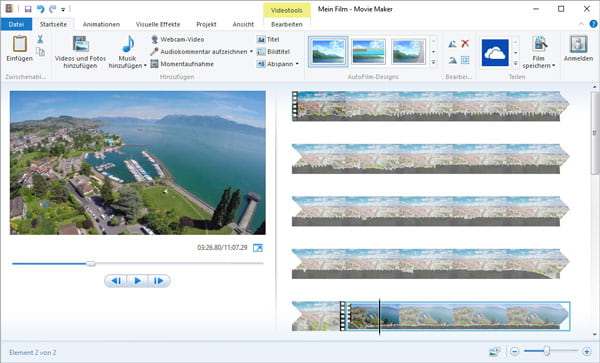Expand the Audiokommentar aufzeichnen dropdown arrow
This screenshot has height=363, width=600.
point(251,52)
